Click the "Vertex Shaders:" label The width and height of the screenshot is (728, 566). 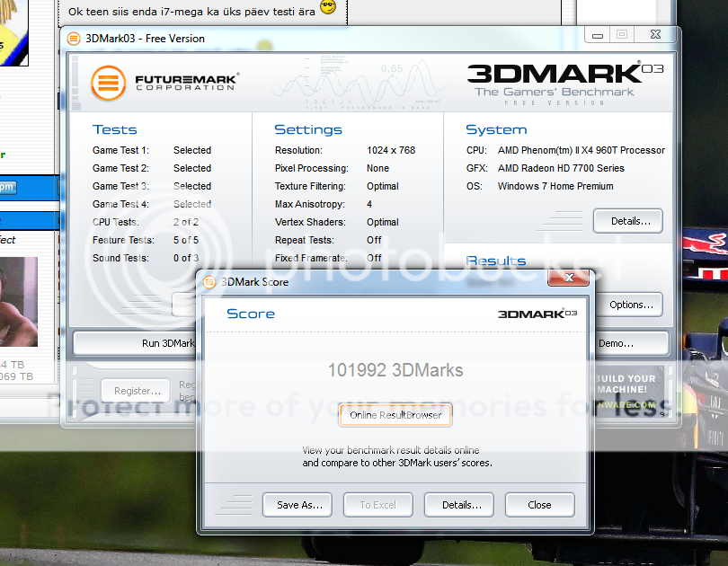(x=310, y=222)
